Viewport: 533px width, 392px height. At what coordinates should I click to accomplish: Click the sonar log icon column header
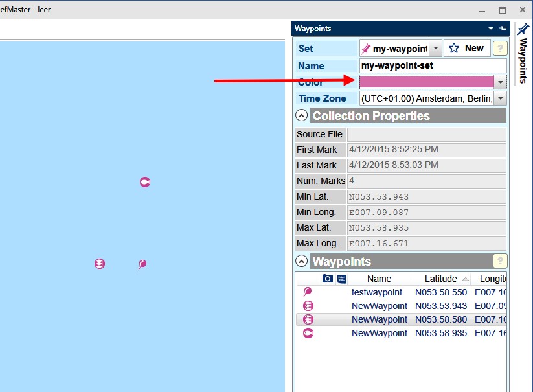click(342, 279)
